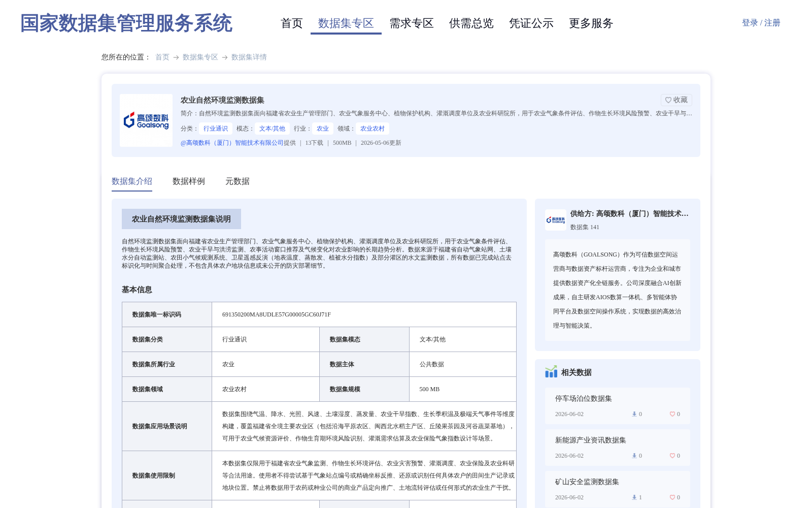Click the 数据集使用限制 table label

(x=154, y=475)
